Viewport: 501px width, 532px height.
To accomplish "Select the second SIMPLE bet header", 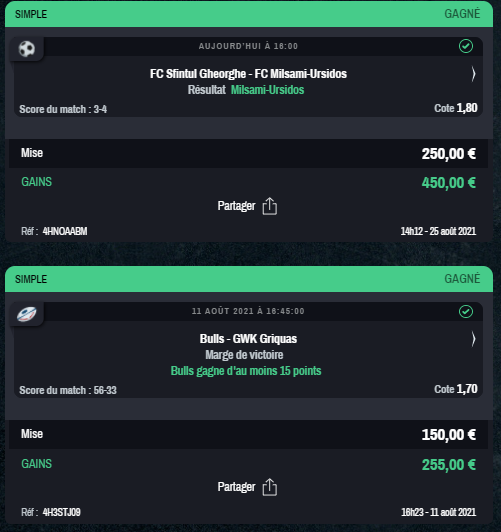I will click(x=249, y=279).
